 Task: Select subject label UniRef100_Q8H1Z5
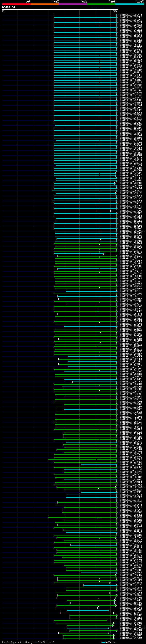131,60
